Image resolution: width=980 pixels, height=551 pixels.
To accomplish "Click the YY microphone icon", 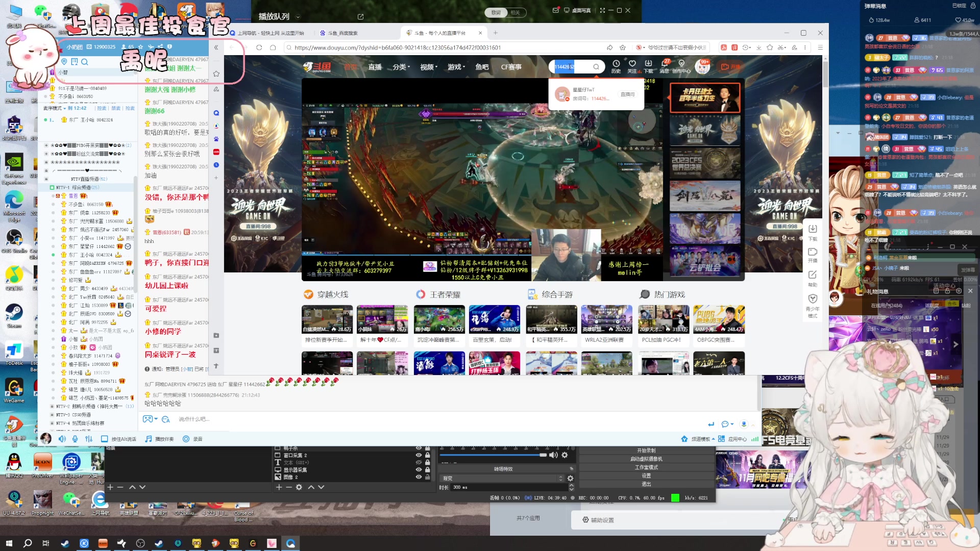I will [x=75, y=439].
